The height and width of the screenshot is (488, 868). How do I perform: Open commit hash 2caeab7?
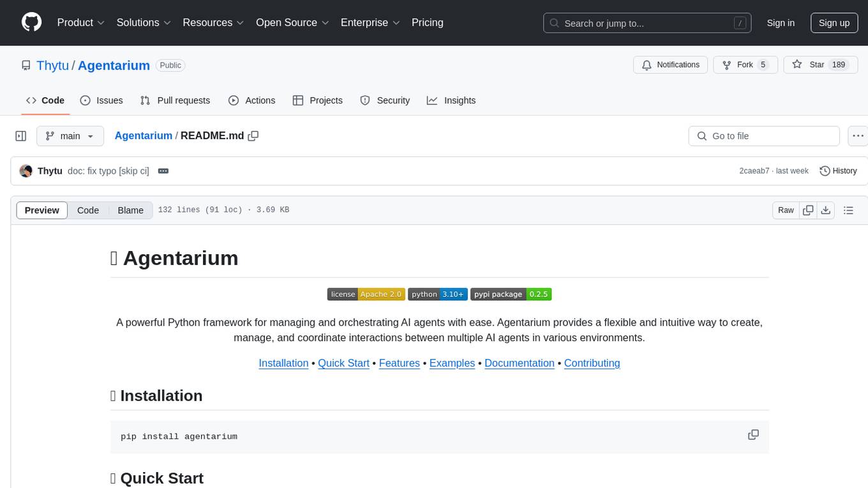(x=754, y=171)
